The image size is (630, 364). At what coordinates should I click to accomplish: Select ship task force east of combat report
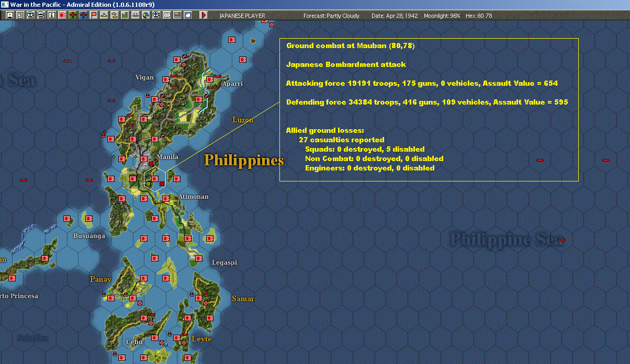[x=606, y=159]
